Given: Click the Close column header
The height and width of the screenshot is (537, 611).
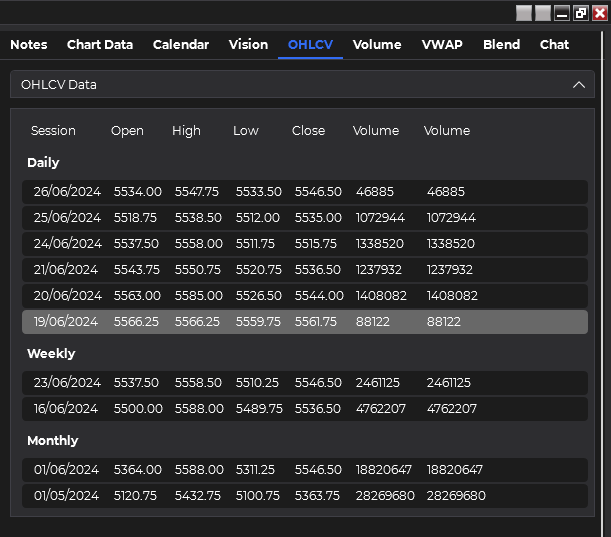Looking at the screenshot, I should coord(308,131).
